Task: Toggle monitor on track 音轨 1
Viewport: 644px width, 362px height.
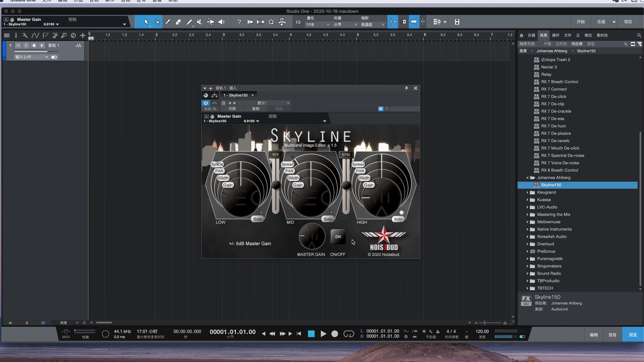Action: pyautogui.click(x=42, y=45)
